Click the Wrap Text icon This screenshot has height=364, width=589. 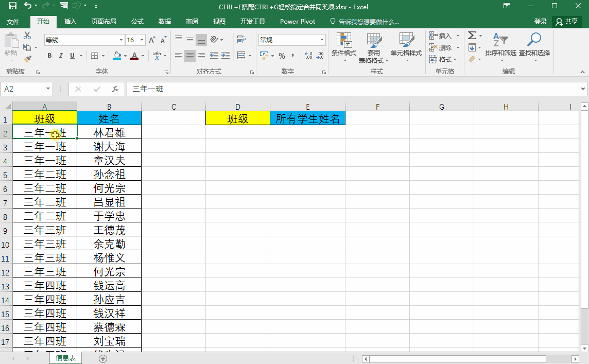tap(241, 40)
